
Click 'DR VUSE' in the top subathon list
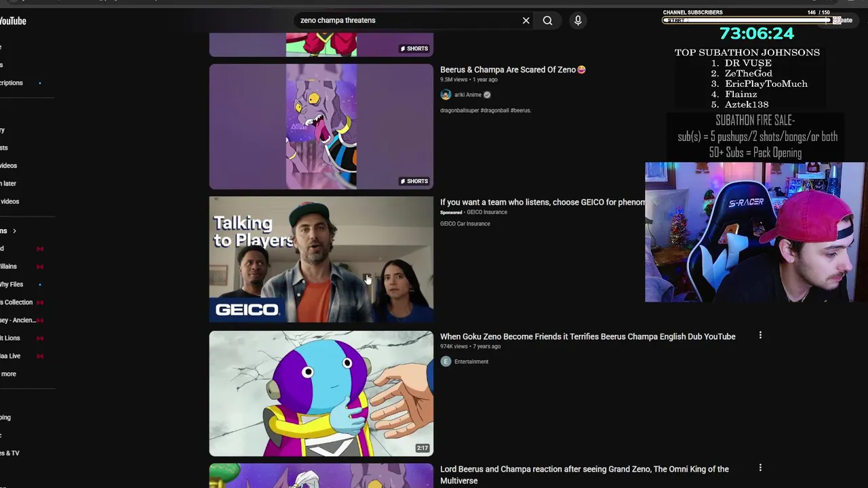click(748, 63)
